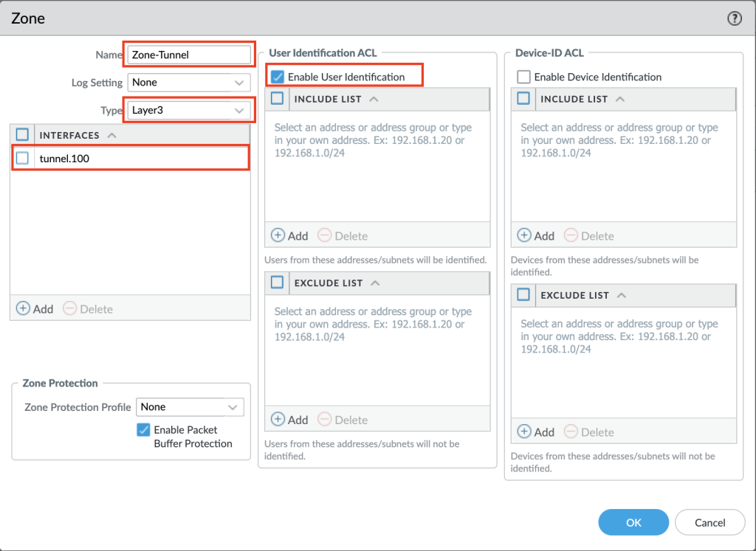Check User Identification Exclude List header checkbox
The width and height of the screenshot is (756, 551).
click(278, 283)
